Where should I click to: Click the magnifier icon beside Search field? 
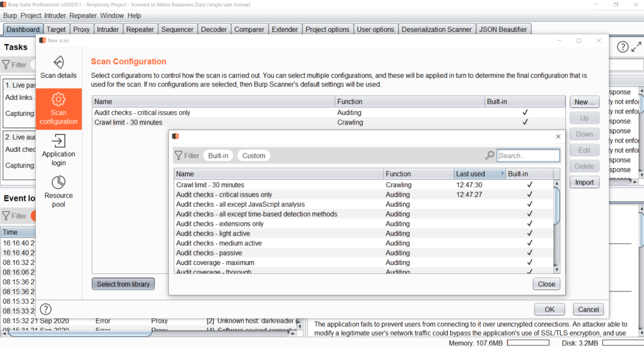pyautogui.click(x=489, y=155)
